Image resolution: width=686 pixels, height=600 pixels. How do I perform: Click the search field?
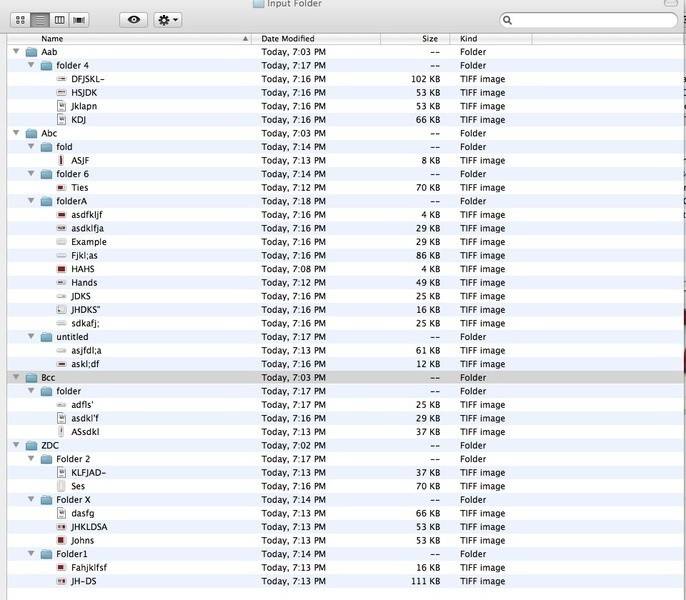[590, 20]
